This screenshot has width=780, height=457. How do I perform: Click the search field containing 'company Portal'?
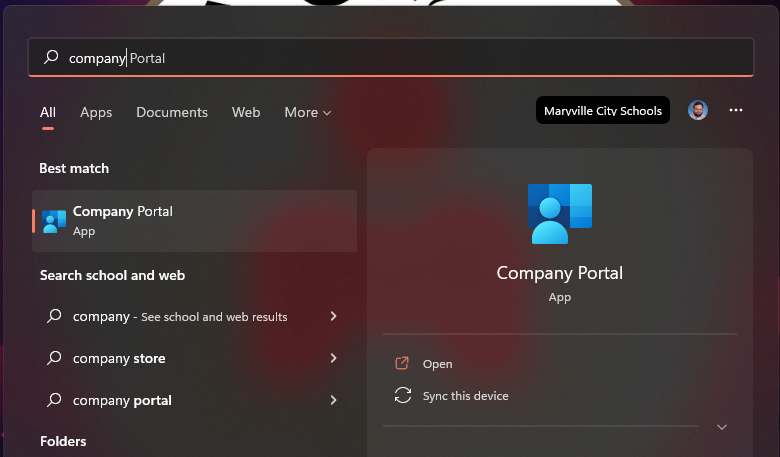(390, 58)
